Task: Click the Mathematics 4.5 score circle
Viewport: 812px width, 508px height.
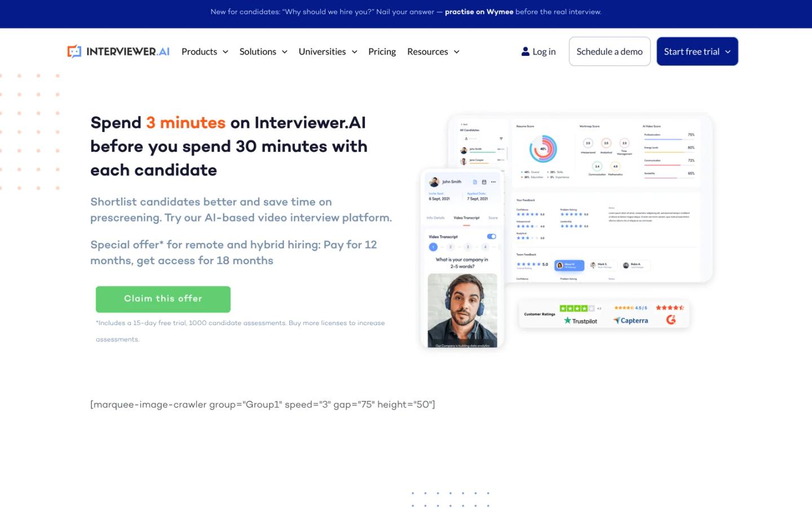Action: coord(615,167)
